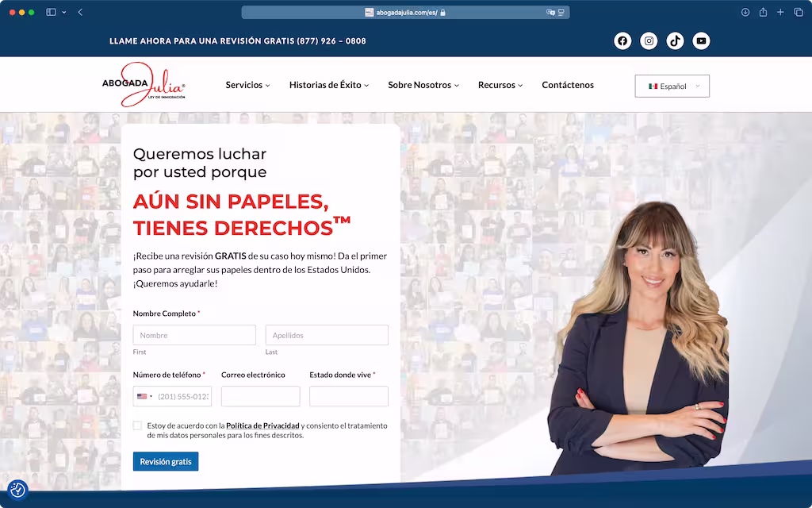Open the Safari downloads list
Screen dimensions: 812x508
click(x=745, y=13)
